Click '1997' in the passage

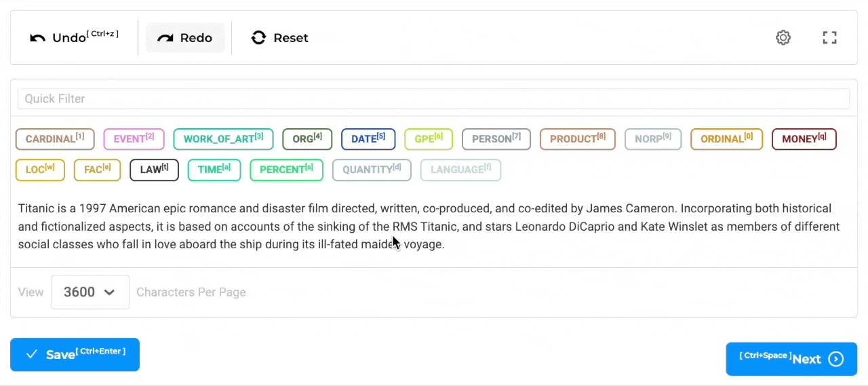pos(92,208)
